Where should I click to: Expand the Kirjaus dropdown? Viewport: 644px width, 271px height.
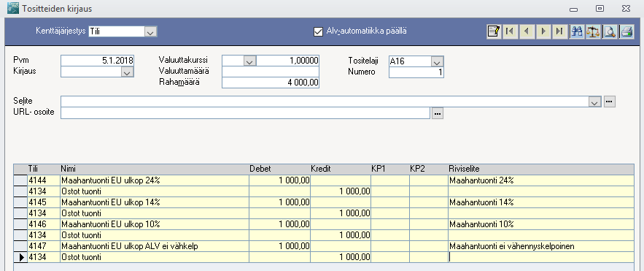click(x=128, y=72)
